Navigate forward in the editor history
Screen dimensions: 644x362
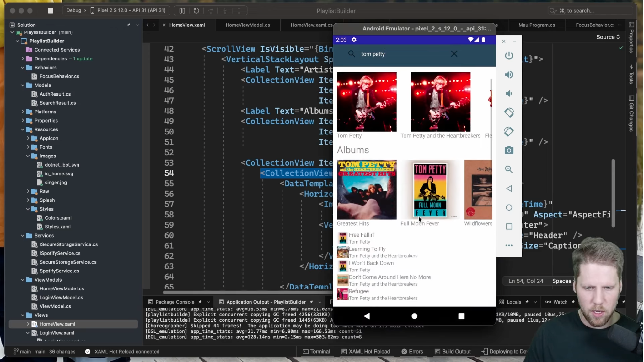pyautogui.click(x=154, y=25)
